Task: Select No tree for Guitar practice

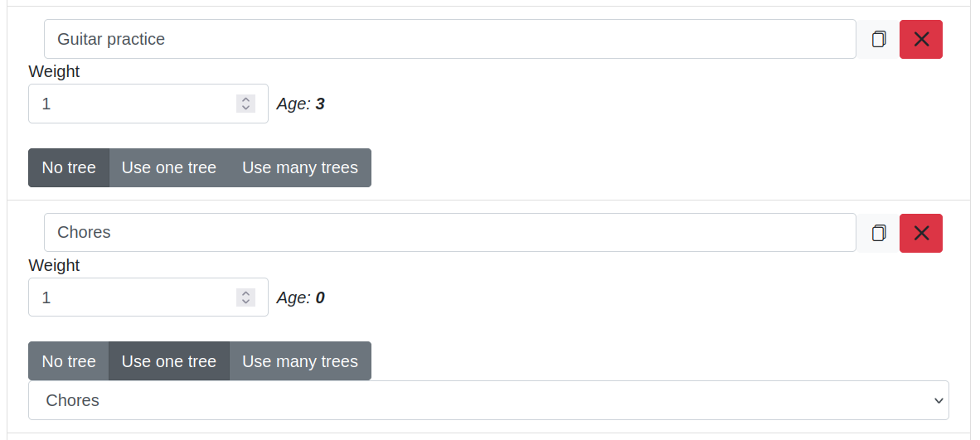Action: pyautogui.click(x=69, y=167)
